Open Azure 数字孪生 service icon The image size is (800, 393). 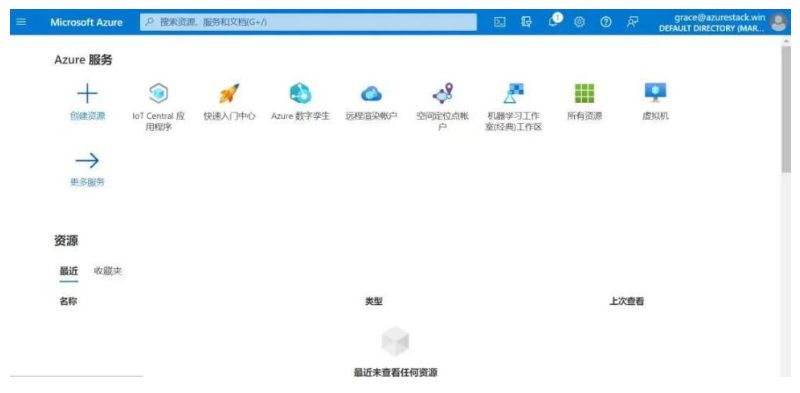(301, 93)
